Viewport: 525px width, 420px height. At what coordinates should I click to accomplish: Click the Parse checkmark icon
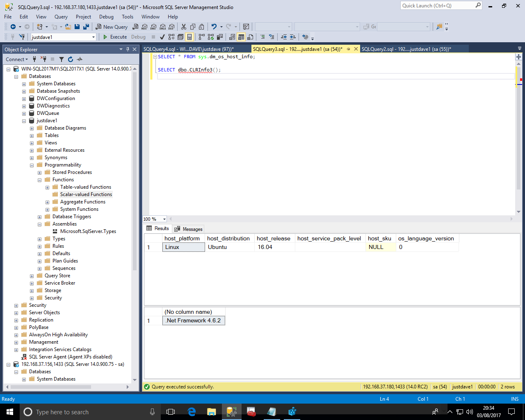point(162,37)
